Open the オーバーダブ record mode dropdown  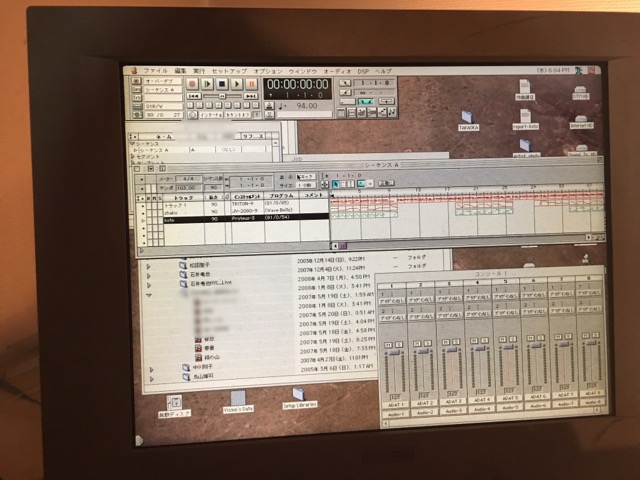click(163, 81)
